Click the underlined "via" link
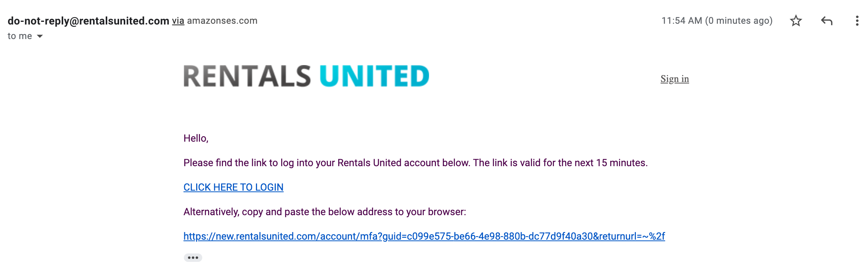This screenshot has width=868, height=268. (x=178, y=21)
